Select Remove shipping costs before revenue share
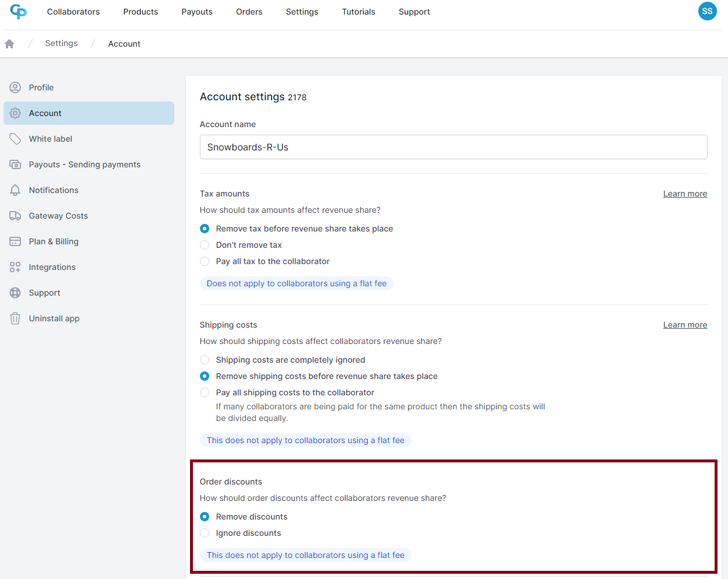 pos(205,376)
